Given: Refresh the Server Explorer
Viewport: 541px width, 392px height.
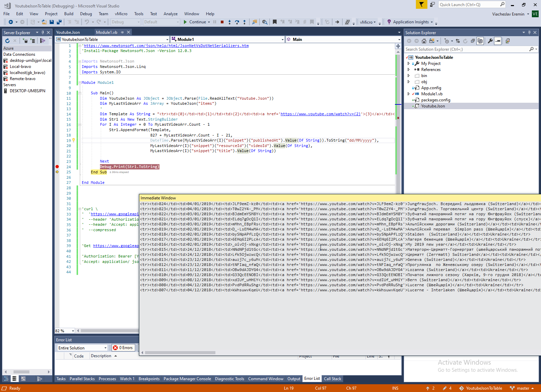Looking at the screenshot, I should point(7,41).
